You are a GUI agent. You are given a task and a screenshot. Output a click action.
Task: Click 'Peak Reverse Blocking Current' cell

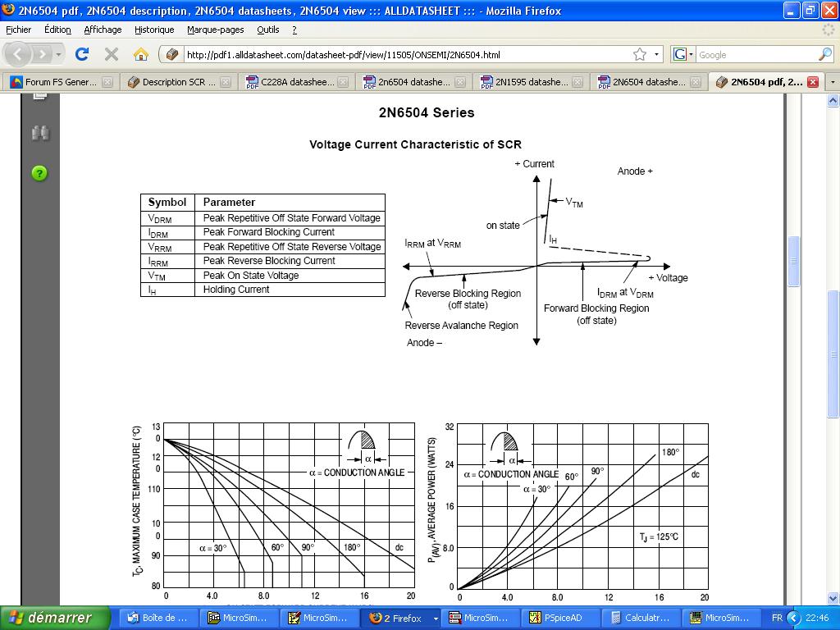click(x=290, y=261)
